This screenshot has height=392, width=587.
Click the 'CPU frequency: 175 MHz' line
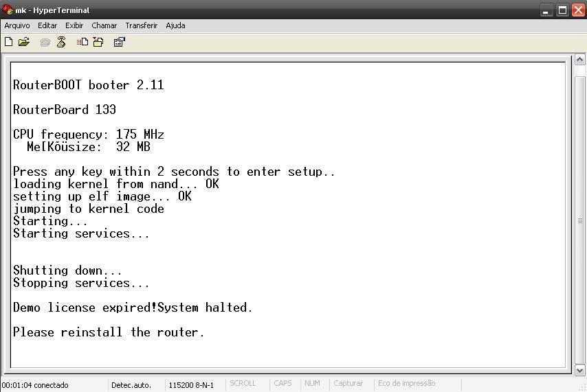(x=89, y=135)
